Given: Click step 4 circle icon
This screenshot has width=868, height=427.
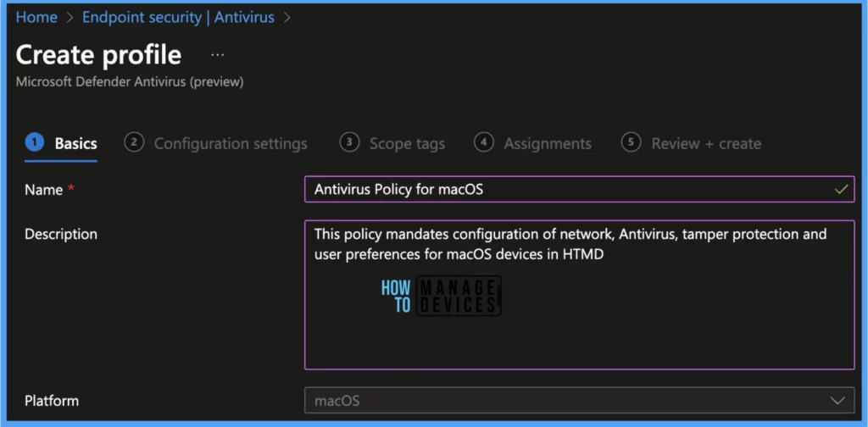Looking at the screenshot, I should (x=484, y=142).
